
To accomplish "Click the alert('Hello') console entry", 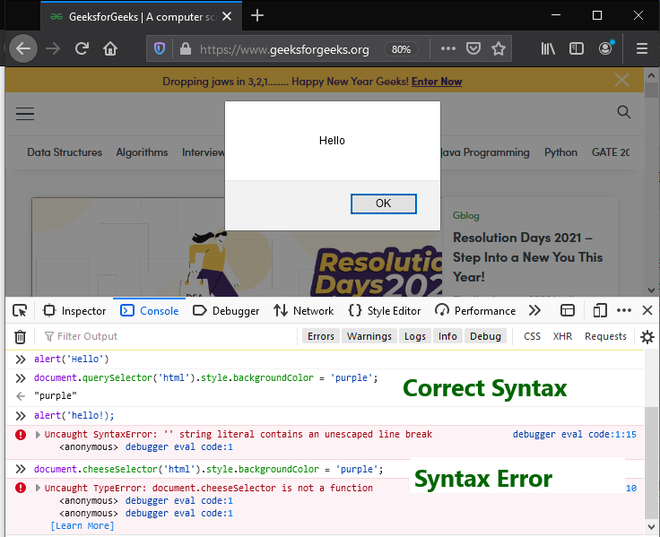I will [72, 359].
